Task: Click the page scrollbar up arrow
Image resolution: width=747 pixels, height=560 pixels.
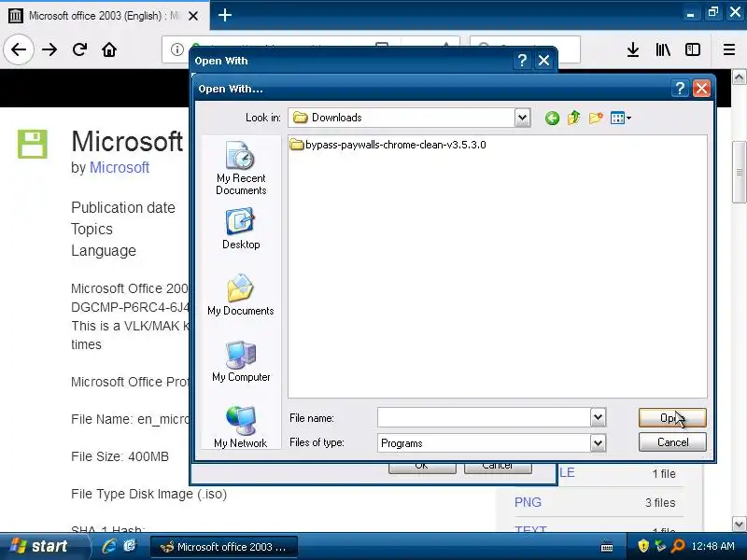Action: [739, 77]
